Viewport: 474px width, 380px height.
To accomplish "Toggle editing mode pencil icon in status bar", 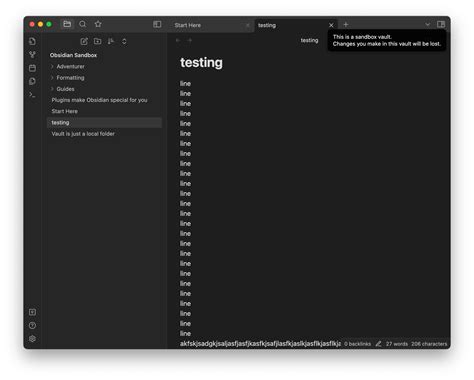I will point(378,344).
